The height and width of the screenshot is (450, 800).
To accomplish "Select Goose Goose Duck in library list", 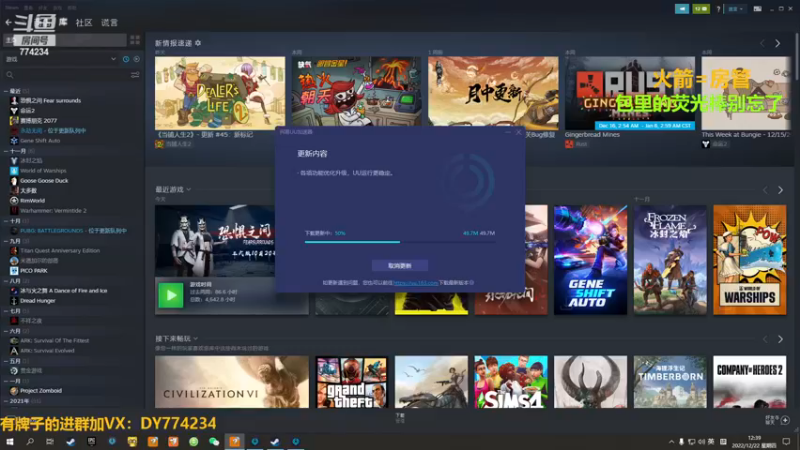I will click(44, 181).
